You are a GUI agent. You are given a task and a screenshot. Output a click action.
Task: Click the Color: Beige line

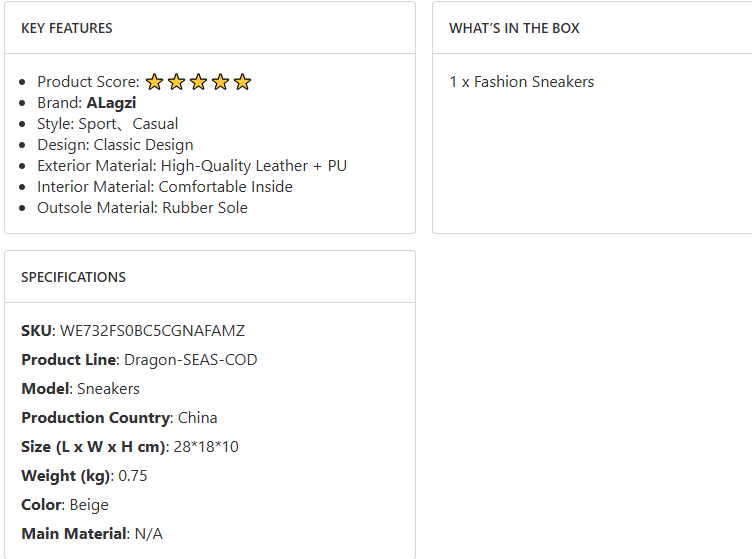pos(65,505)
